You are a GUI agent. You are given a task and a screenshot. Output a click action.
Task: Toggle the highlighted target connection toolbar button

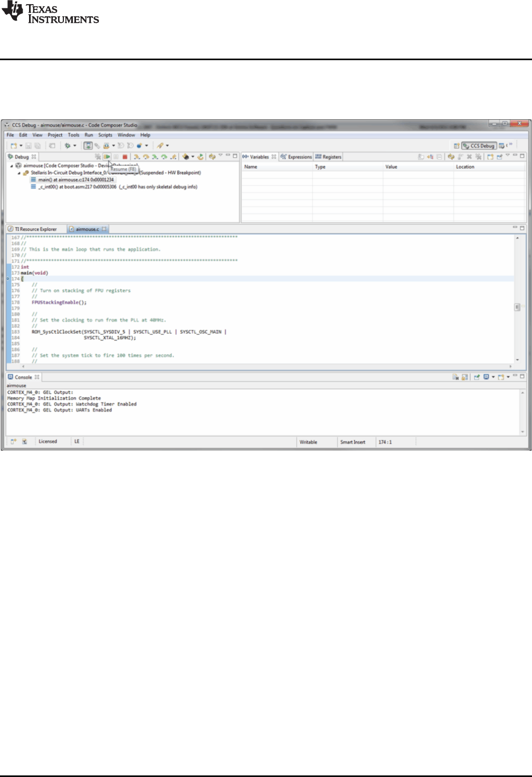tap(88, 146)
